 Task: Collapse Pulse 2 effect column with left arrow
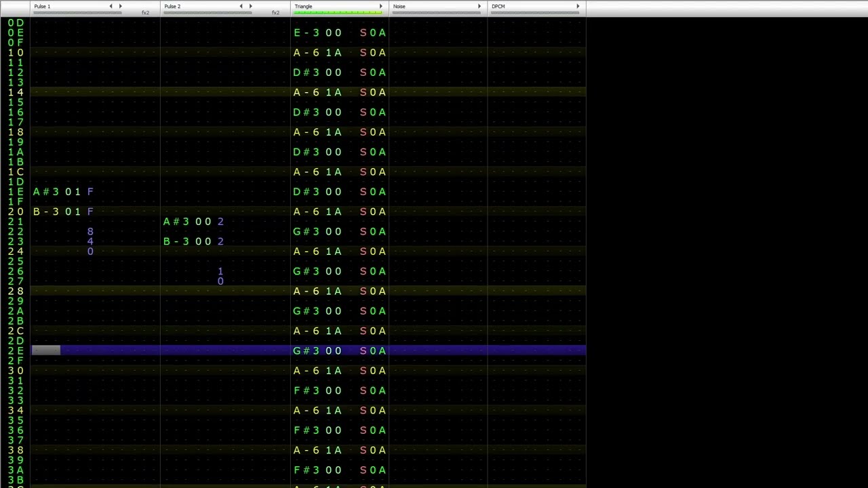241,6
